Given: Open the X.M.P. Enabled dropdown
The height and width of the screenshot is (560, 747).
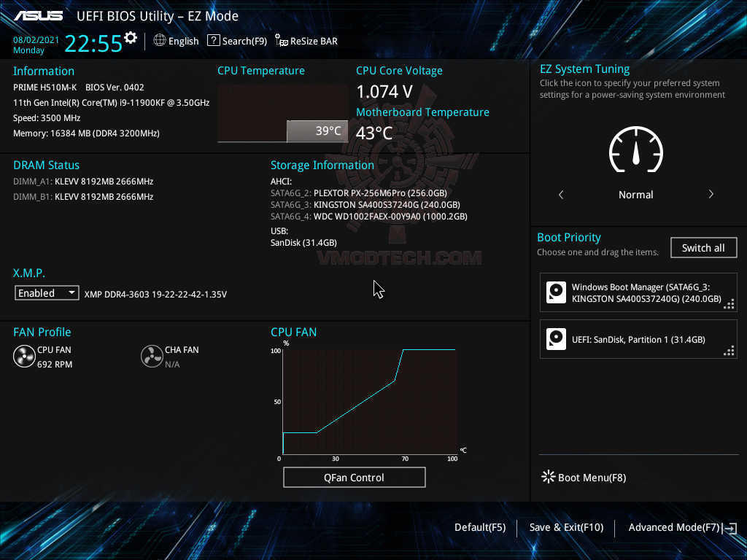Looking at the screenshot, I should pos(47,293).
